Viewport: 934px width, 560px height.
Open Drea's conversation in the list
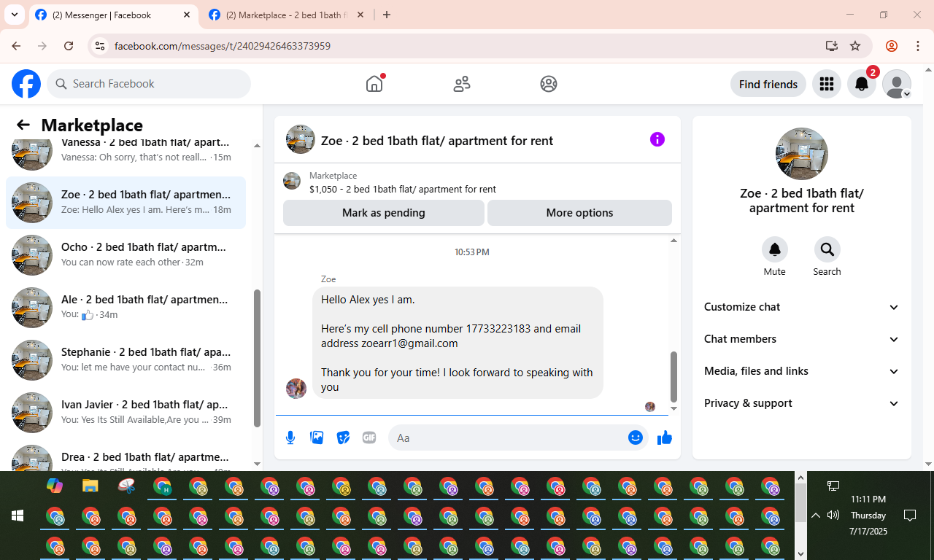coord(126,454)
